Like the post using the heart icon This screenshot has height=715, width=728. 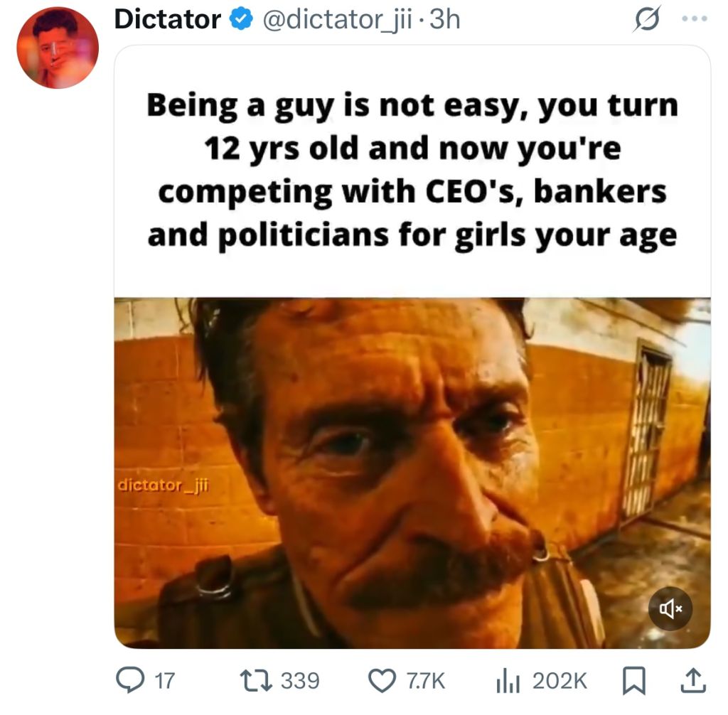click(x=382, y=681)
